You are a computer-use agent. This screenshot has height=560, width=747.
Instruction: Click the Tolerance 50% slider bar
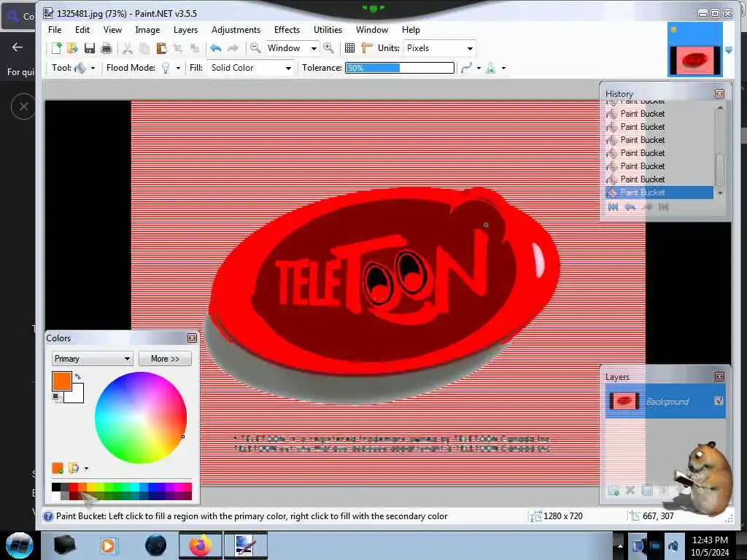(x=400, y=68)
